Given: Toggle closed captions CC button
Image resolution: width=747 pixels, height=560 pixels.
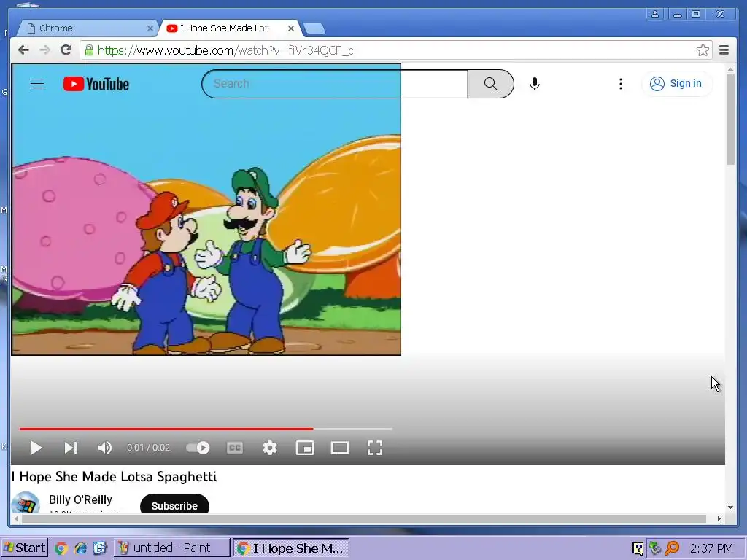Looking at the screenshot, I should [234, 448].
